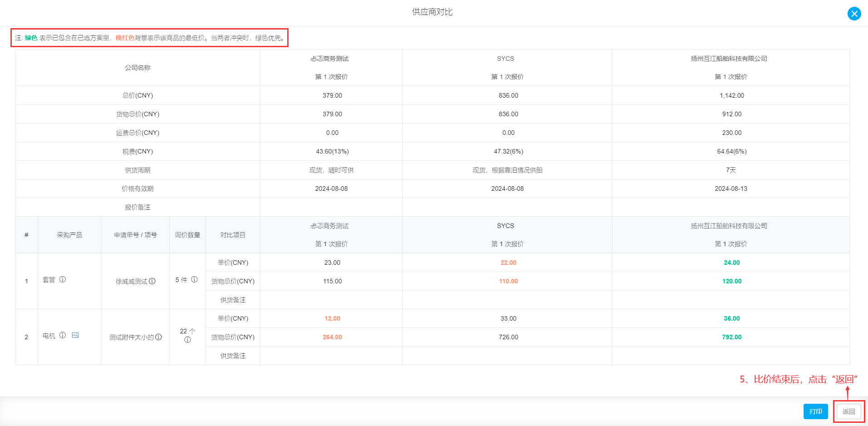Click goods total 264.00 for 电机
868x426 pixels.
pyautogui.click(x=332, y=337)
